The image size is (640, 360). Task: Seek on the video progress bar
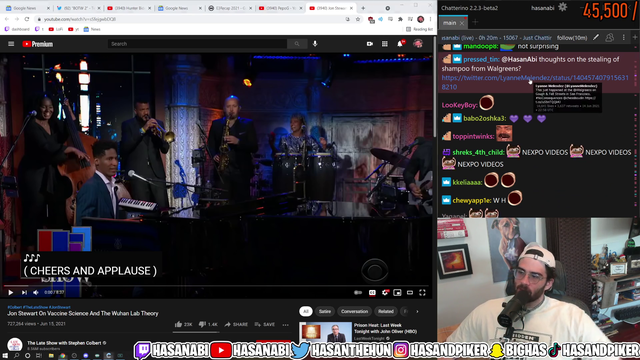pos(216,285)
